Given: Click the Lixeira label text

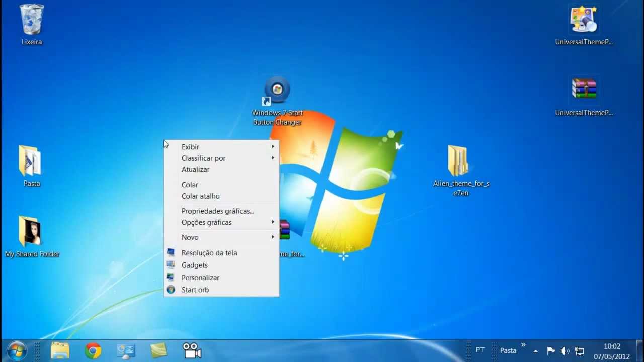Looking at the screenshot, I should (32, 42).
